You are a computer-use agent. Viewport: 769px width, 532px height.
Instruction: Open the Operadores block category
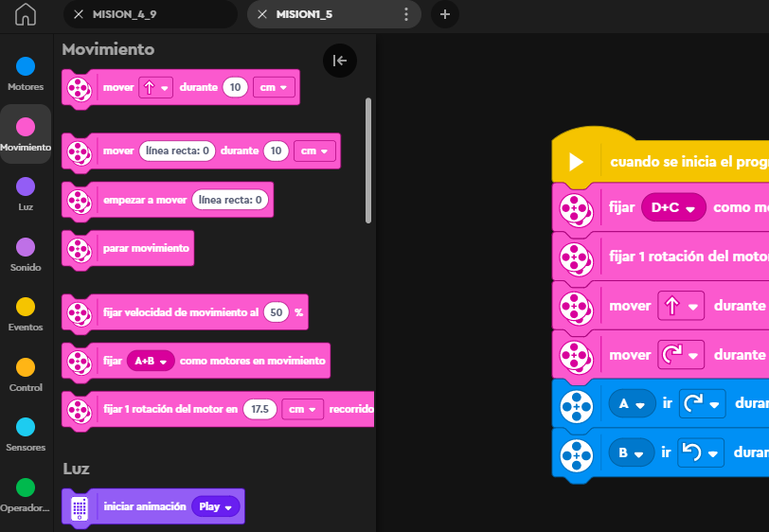coord(26,494)
